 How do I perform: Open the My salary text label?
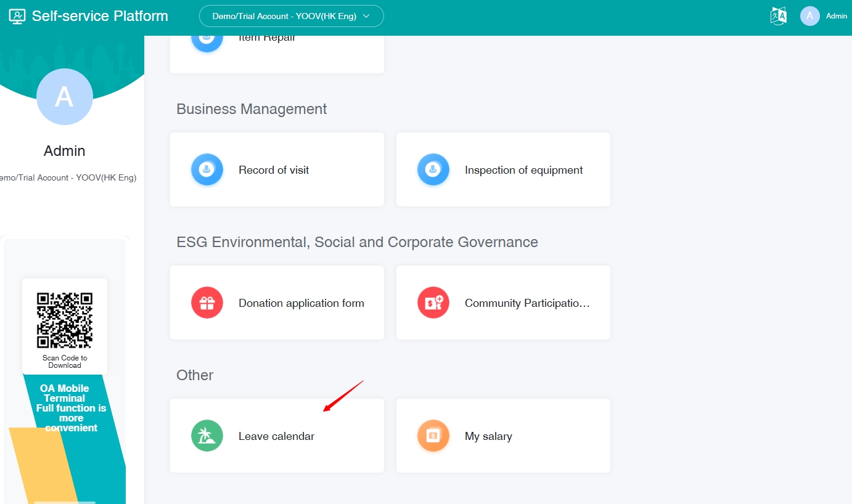(488, 436)
